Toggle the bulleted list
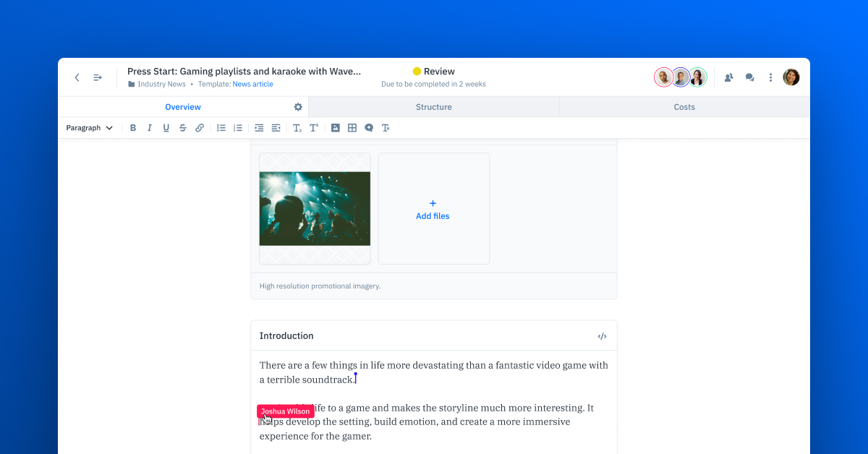 point(221,127)
